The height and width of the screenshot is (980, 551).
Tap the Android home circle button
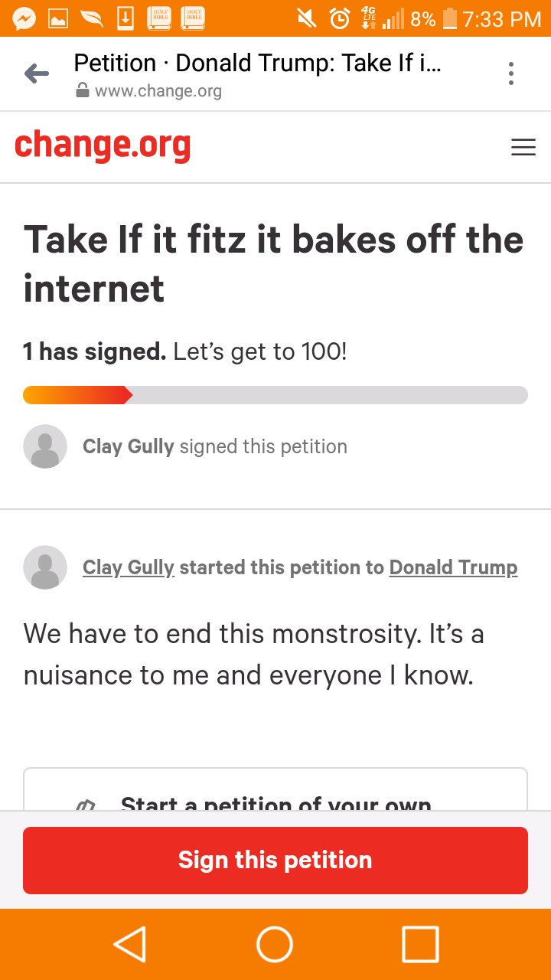(x=275, y=944)
